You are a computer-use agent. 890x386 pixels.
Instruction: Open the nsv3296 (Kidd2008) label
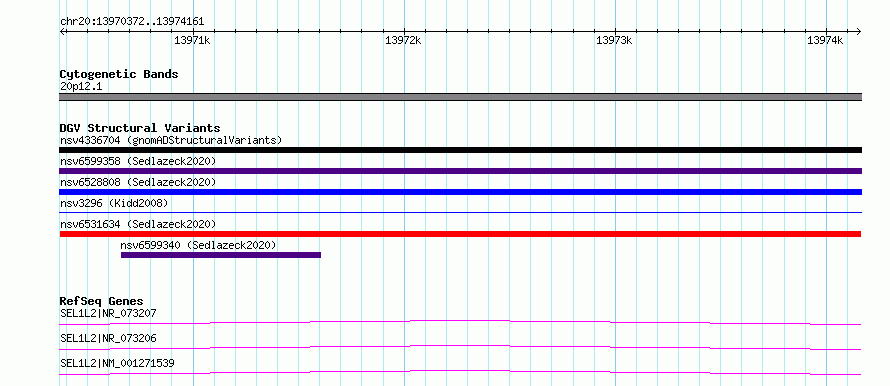tap(114, 203)
